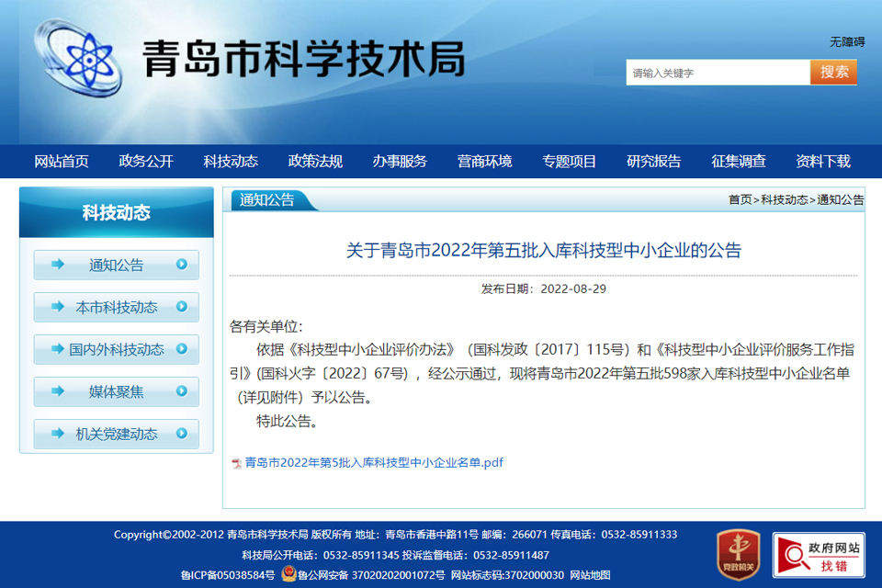Expand the 本市科技动态 round chevron
This screenshot has width=882, height=588.
(182, 306)
